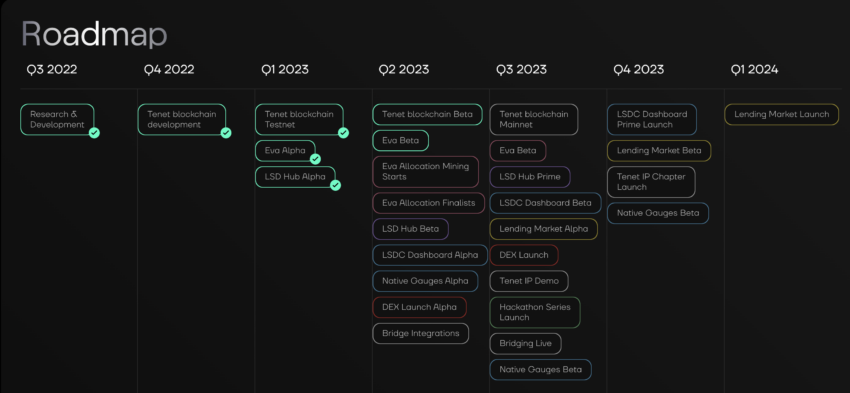The width and height of the screenshot is (850, 393).
Task: Select the Q3 2022 quarter heading
Action: 51,69
